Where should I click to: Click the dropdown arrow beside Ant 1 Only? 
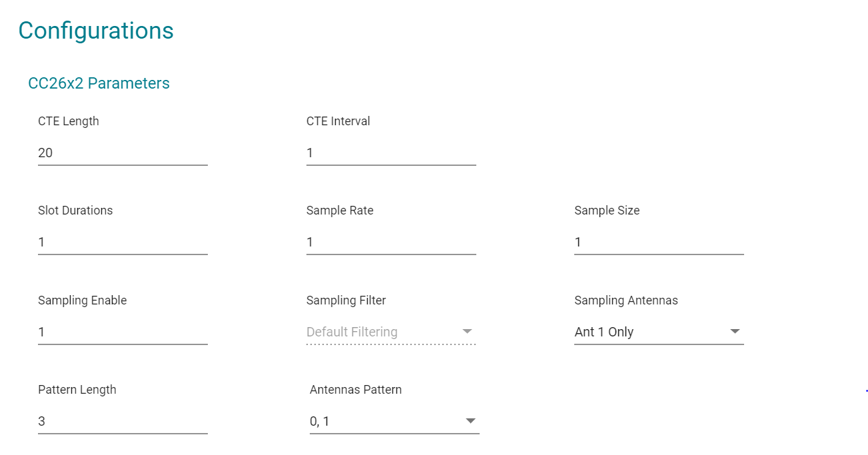coord(735,331)
